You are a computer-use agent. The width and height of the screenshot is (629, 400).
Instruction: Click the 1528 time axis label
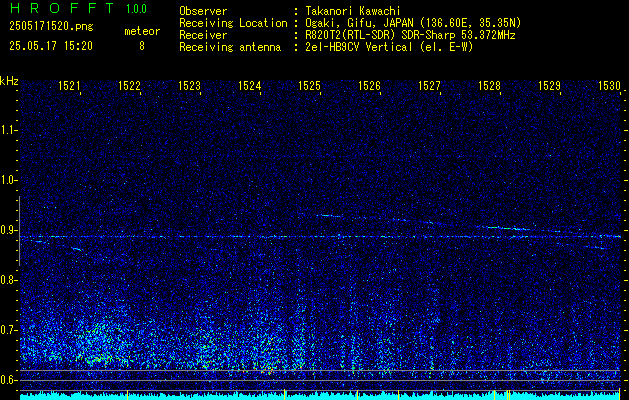point(489,85)
